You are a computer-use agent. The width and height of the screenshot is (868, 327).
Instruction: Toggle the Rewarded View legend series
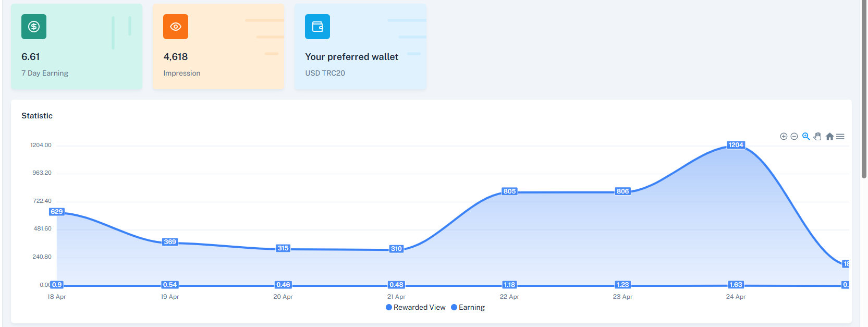tap(415, 307)
